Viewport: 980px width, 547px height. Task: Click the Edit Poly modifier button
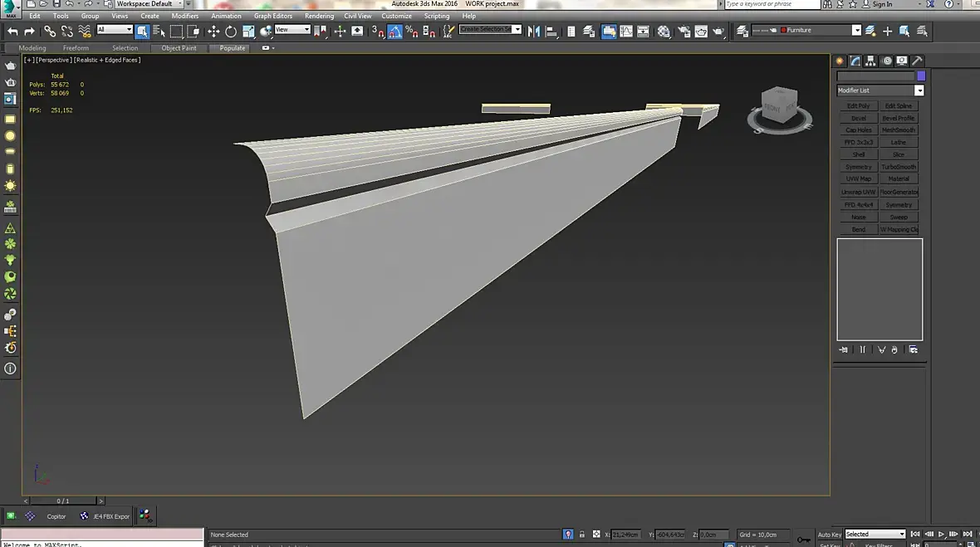(858, 106)
